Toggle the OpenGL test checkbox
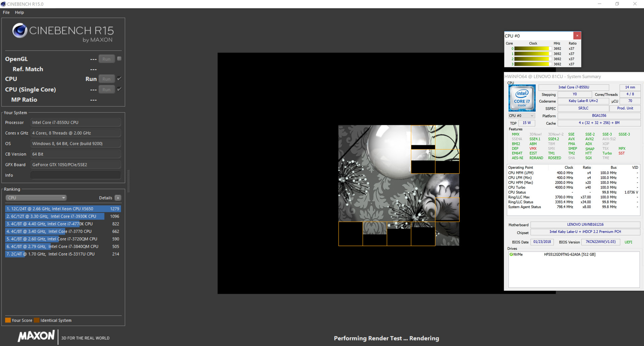 [119, 59]
